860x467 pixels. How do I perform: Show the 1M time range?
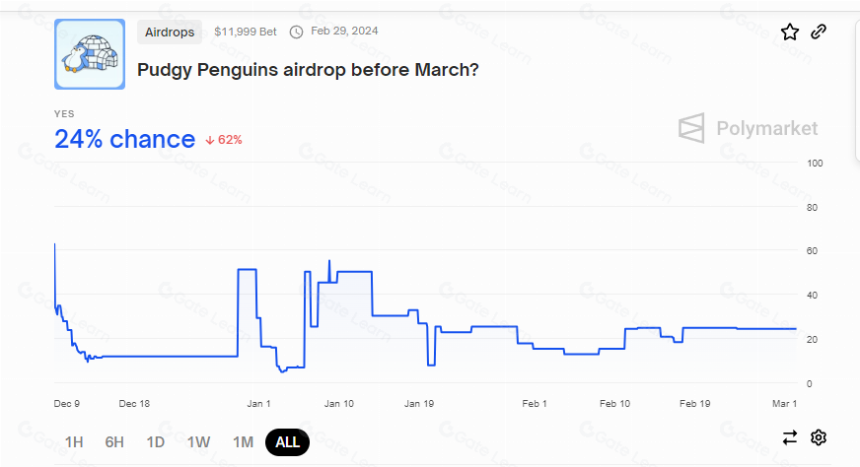pos(243,442)
